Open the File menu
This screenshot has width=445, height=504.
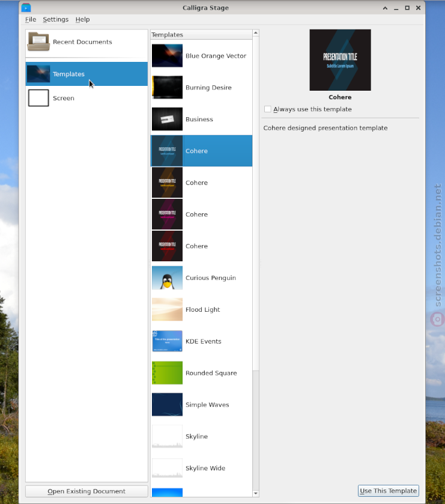(31, 19)
